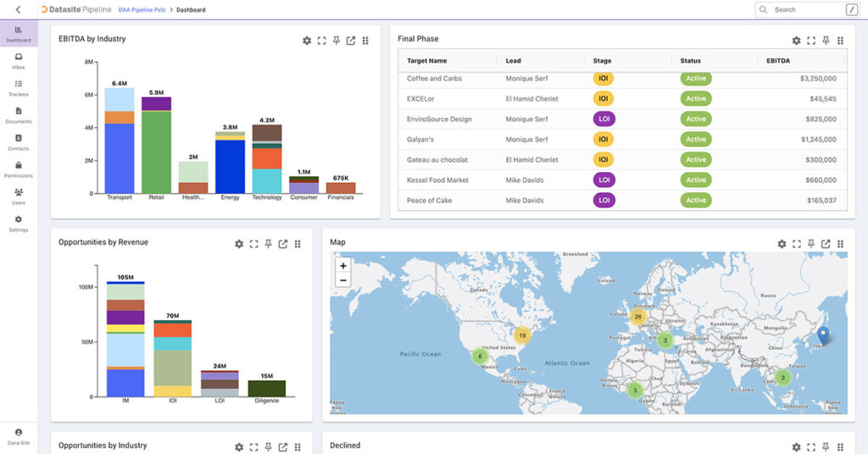Open the Final Phase widget drag-handle menu
The image size is (868, 454).
pyautogui.click(x=840, y=41)
